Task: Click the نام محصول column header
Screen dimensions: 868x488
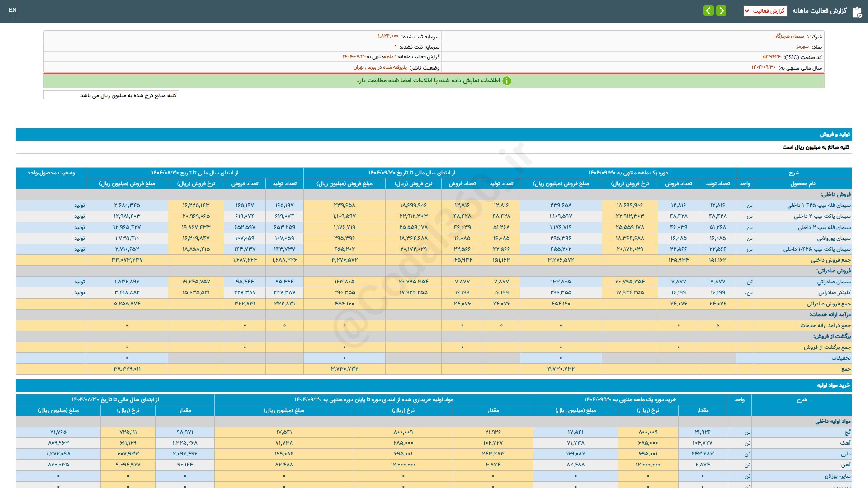Action: point(802,183)
